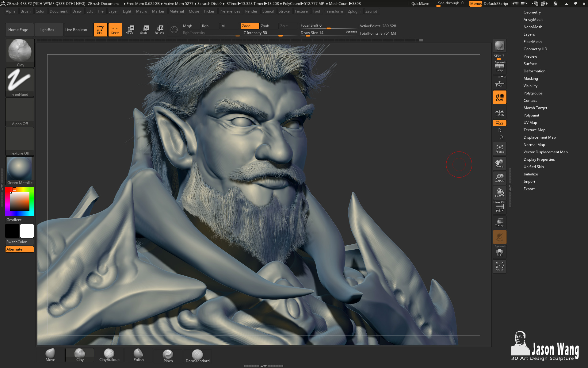Click the Xpose icon
This screenshot has width=588, height=368.
(499, 266)
